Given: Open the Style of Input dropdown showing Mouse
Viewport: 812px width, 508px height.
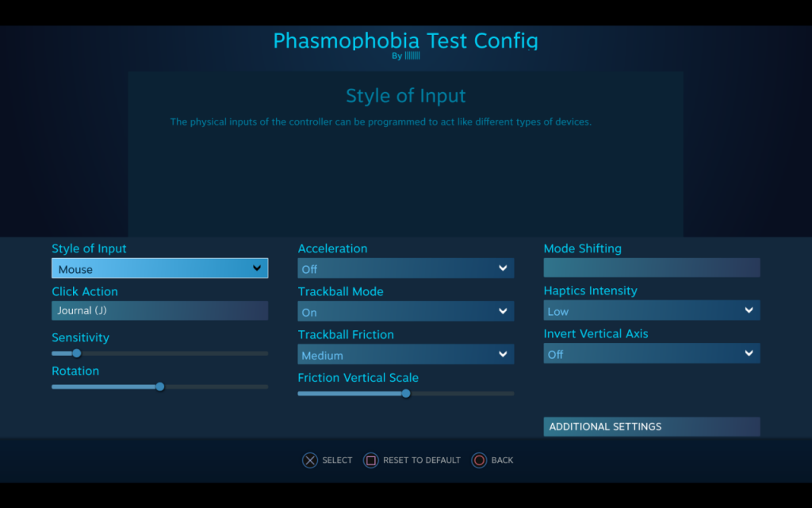Looking at the screenshot, I should (159, 268).
